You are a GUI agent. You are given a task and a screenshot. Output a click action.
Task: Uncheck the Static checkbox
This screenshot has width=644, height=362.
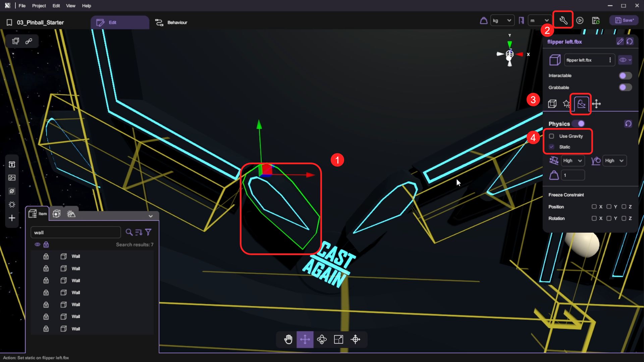551,147
